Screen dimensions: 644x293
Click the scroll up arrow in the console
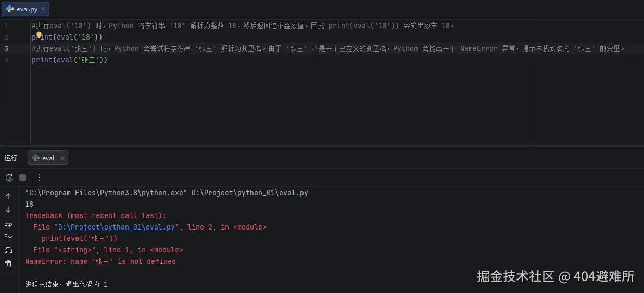click(8, 196)
